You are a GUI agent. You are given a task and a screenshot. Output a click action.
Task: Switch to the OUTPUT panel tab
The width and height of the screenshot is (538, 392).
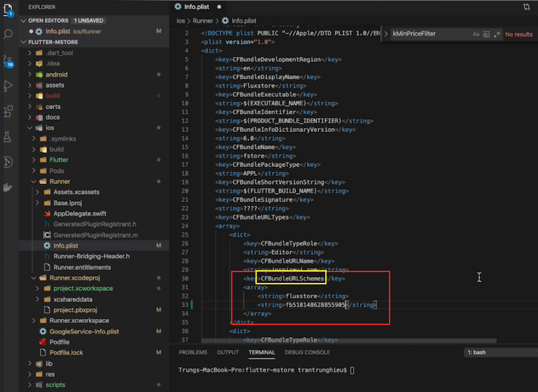[x=228, y=352]
